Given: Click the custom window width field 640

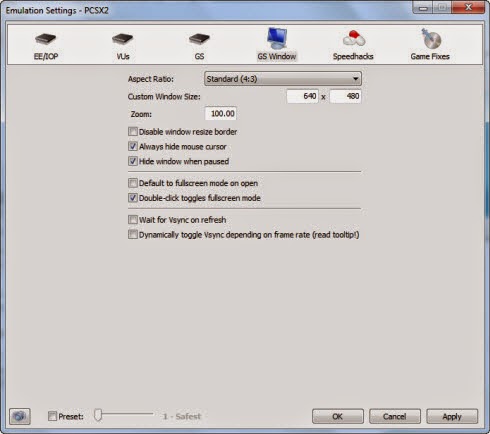Looking at the screenshot, I should [x=302, y=96].
